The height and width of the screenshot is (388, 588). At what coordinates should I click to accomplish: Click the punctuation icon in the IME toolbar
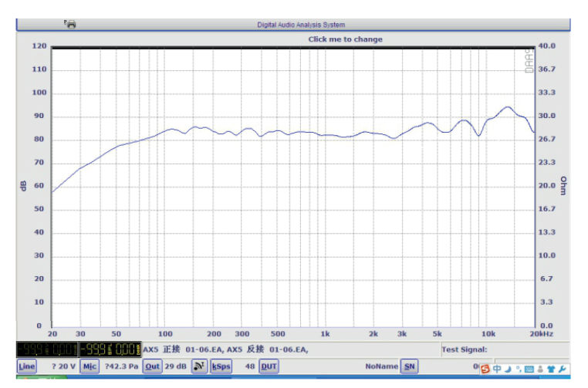pyautogui.click(x=519, y=369)
